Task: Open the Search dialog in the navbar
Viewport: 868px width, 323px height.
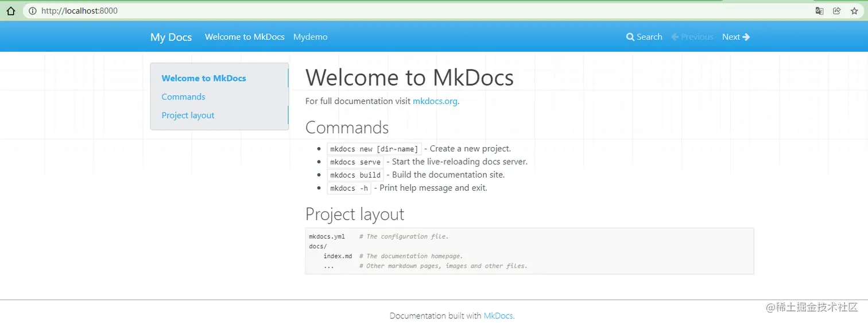Action: pyautogui.click(x=644, y=37)
